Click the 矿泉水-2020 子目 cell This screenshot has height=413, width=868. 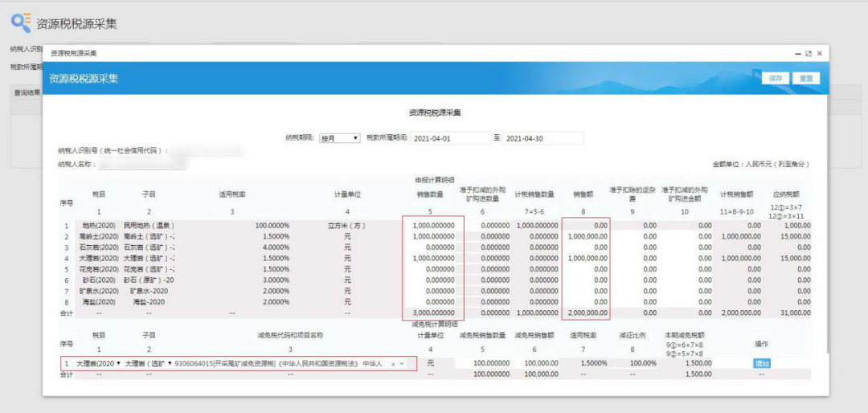(x=149, y=291)
